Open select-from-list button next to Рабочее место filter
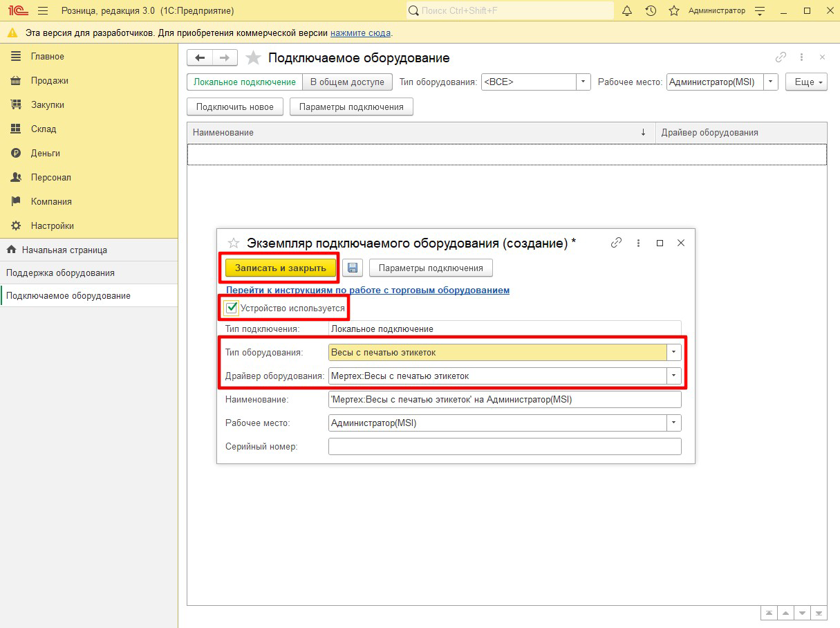Viewport: 840px width, 628px height. pos(772,82)
